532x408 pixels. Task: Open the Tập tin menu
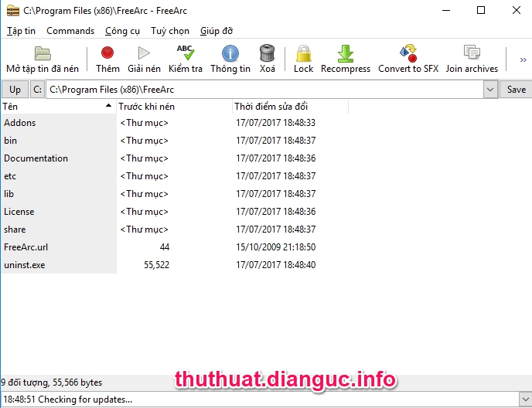point(21,31)
